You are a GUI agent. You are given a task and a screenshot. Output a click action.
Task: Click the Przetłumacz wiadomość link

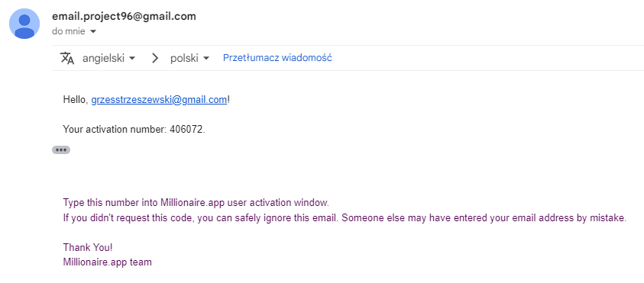point(277,58)
